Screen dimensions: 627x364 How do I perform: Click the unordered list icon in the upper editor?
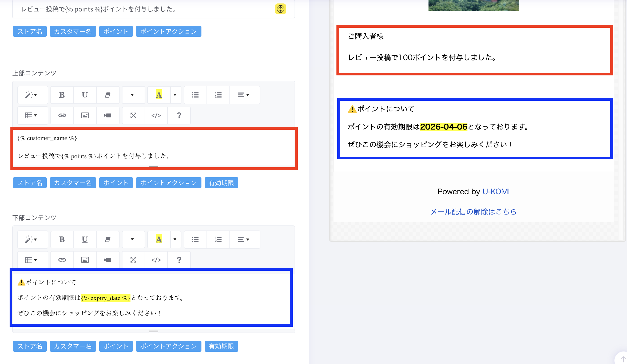click(195, 95)
